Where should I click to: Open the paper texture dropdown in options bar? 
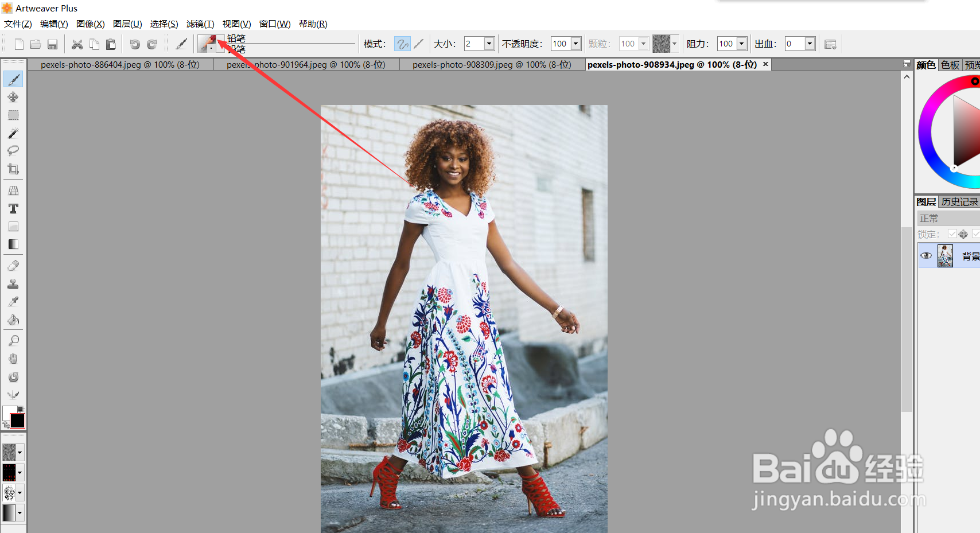(674, 44)
